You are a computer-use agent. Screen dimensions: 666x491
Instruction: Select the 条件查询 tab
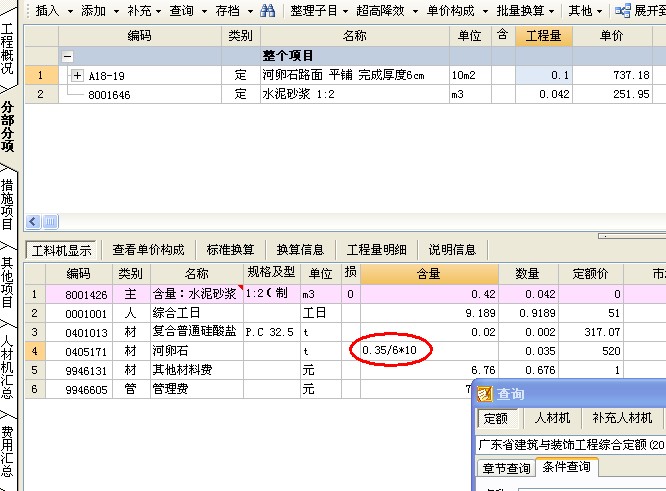click(567, 467)
